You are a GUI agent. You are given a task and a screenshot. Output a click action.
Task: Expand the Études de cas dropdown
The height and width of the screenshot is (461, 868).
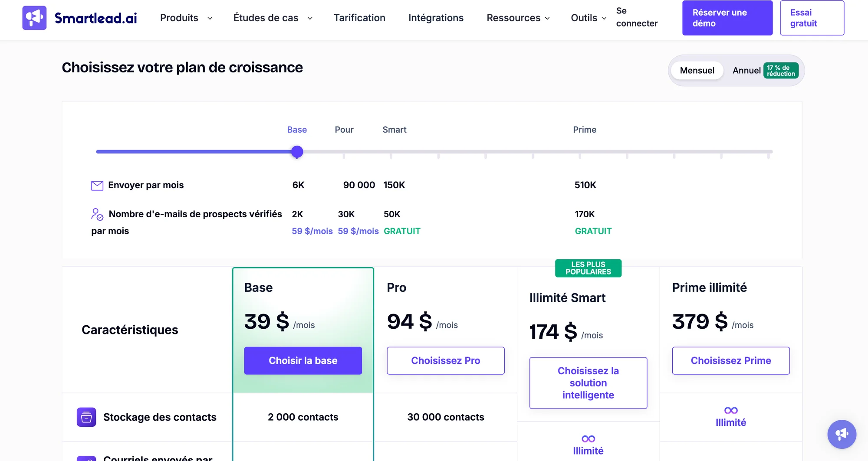pyautogui.click(x=273, y=18)
